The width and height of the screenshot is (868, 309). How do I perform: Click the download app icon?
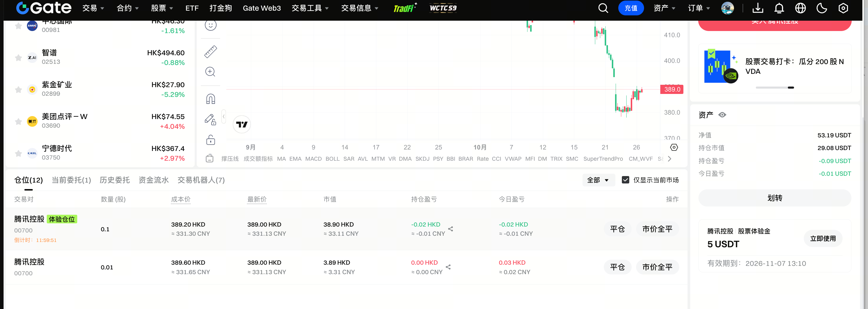click(758, 8)
